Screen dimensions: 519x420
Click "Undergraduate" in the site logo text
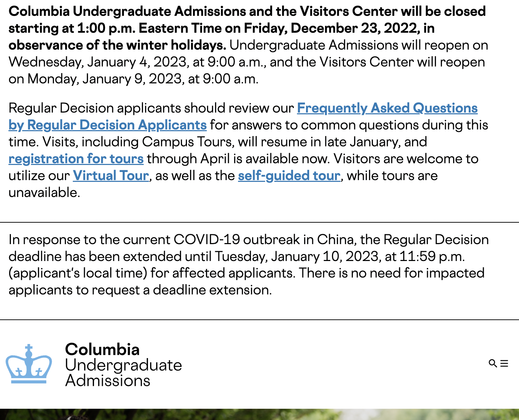(123, 365)
